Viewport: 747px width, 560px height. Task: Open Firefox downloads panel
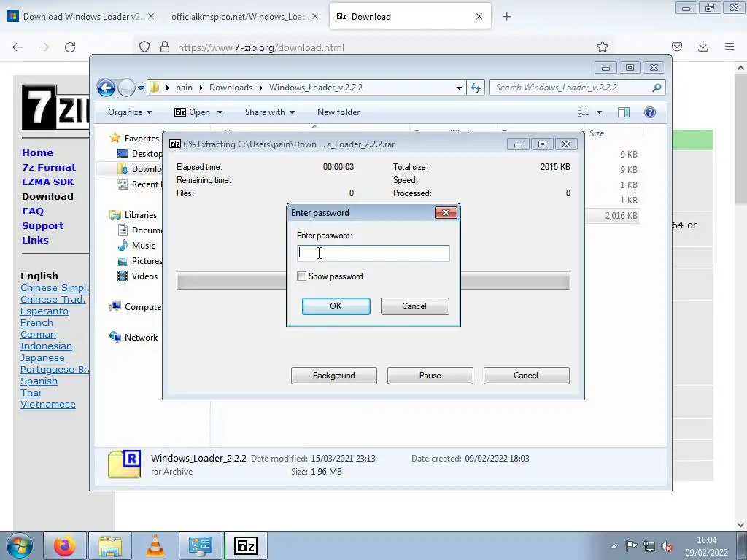[x=703, y=47]
